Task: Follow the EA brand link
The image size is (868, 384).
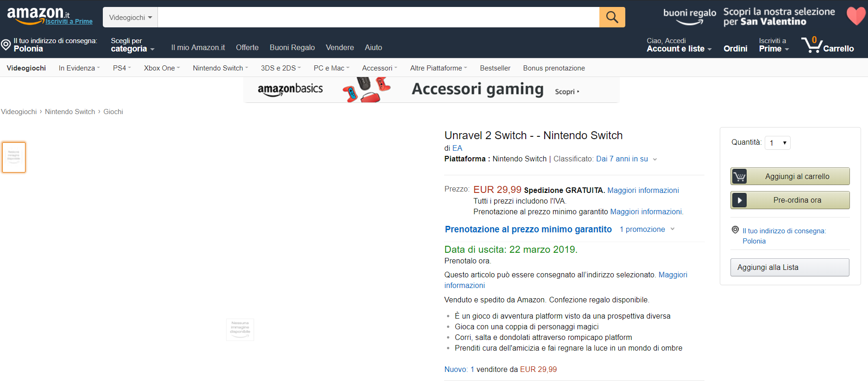Action: point(457,148)
